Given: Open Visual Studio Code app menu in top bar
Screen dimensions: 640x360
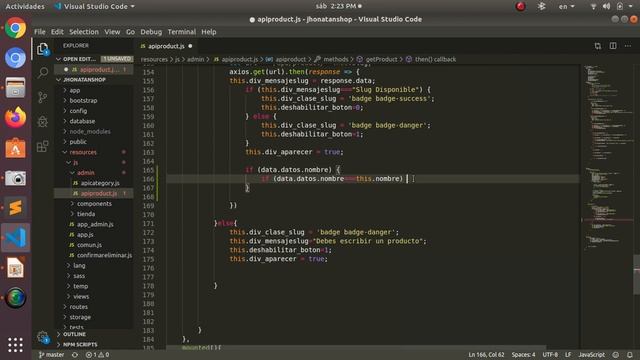Looking at the screenshot, I should pos(94,7).
